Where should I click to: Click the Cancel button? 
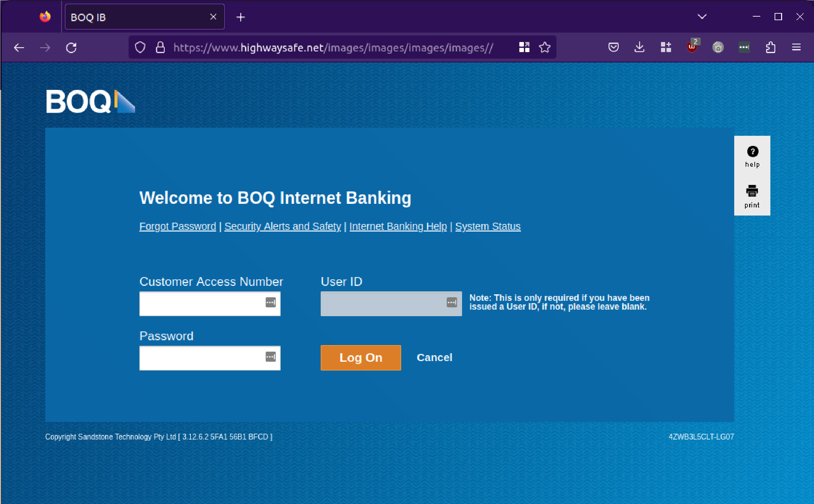click(435, 357)
